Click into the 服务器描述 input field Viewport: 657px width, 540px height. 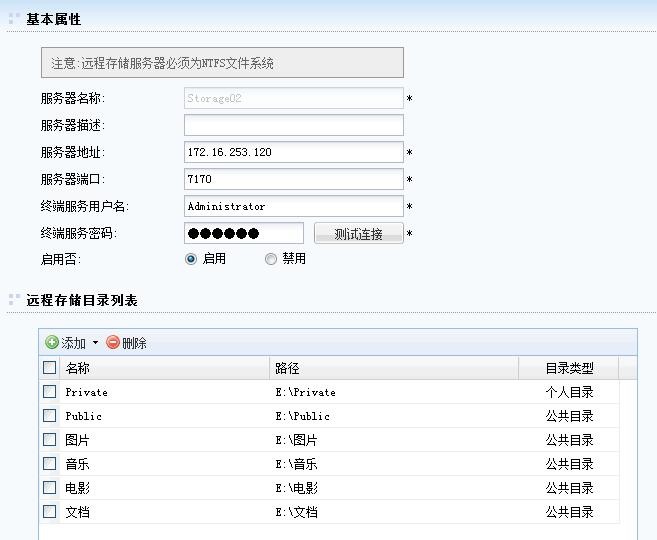[293, 125]
